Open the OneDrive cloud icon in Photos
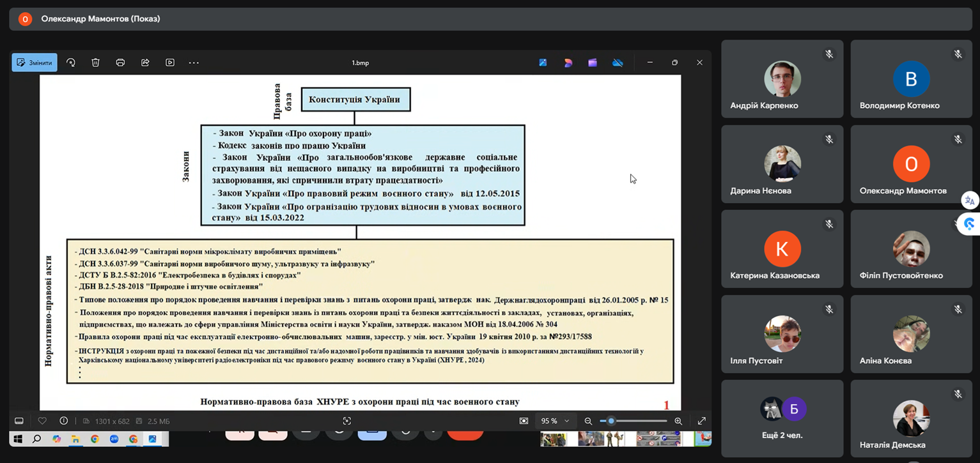Screen dimensions: 980x463 (x=618, y=63)
